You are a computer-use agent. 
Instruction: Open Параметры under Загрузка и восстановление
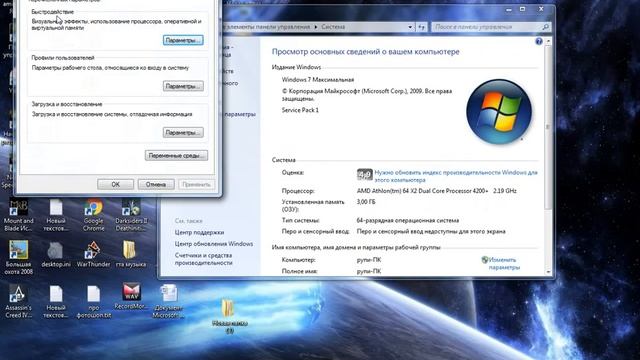tap(183, 133)
